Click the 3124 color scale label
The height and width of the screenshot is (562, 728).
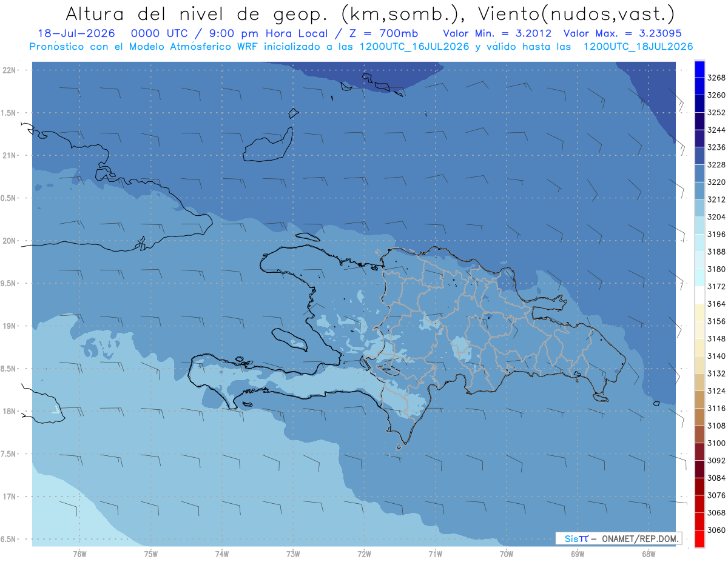click(716, 391)
